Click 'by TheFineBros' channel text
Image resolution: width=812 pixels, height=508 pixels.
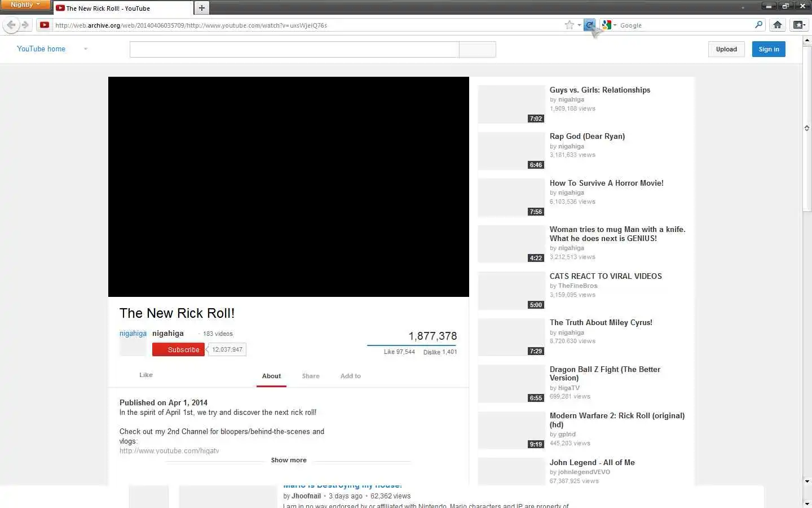point(573,286)
